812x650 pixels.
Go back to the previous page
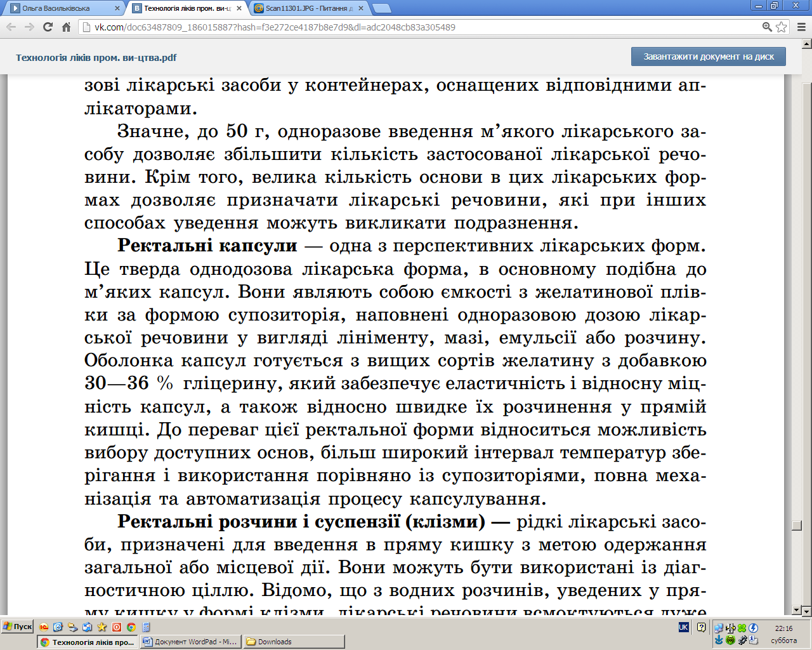[x=11, y=27]
